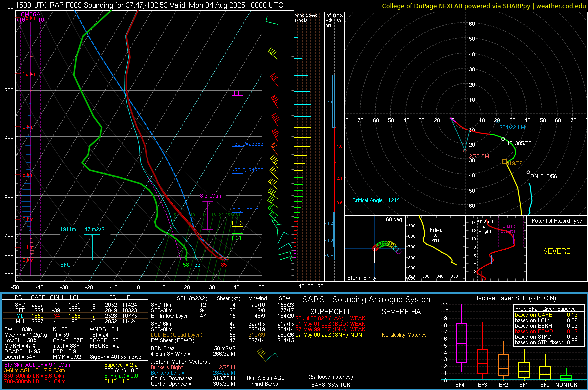The width and height of the screenshot is (588, 390).
Task: Click the 'Inf. Temp. Adv. (C/hr)' panel header
Action: click(x=334, y=20)
